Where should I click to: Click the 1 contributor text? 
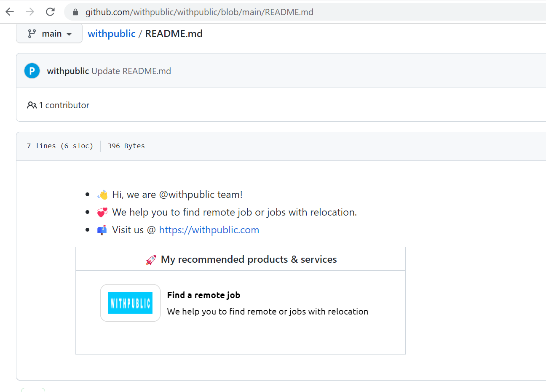[64, 105]
